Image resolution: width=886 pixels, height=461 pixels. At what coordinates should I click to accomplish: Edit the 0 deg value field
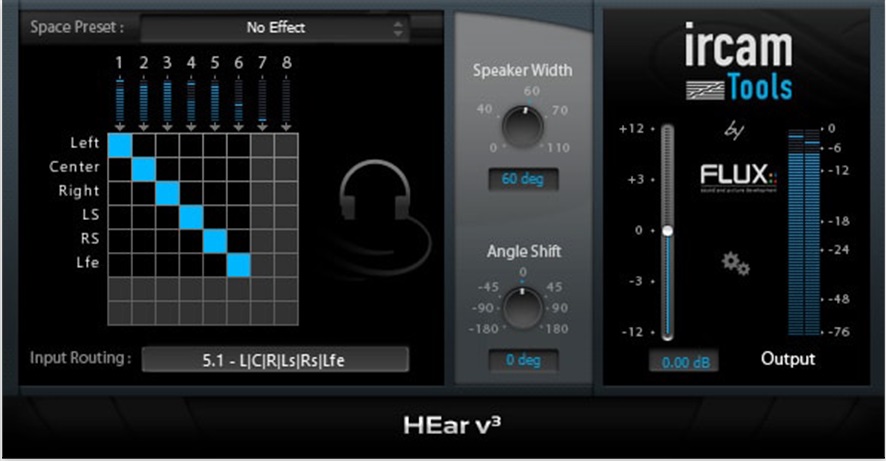[x=523, y=360]
